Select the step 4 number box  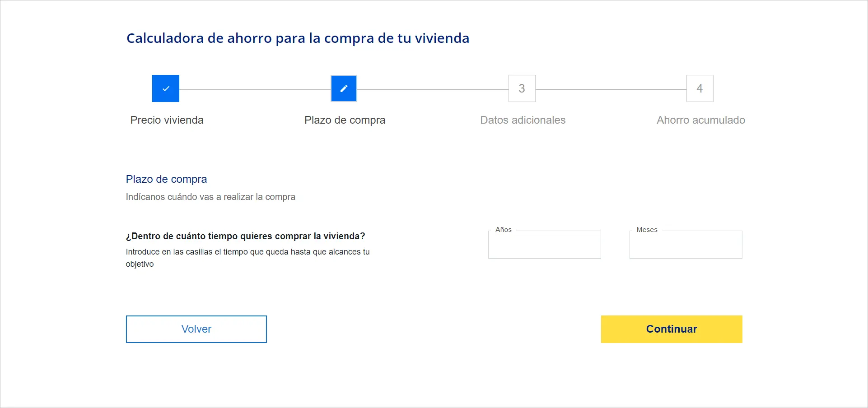[700, 88]
